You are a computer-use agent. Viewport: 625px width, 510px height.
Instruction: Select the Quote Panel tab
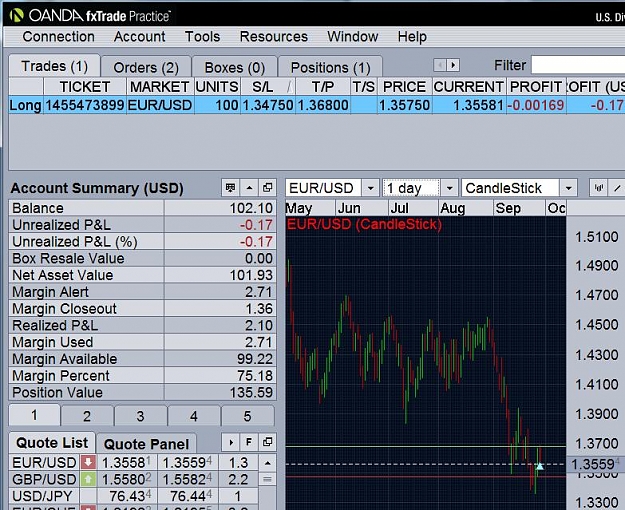146,444
